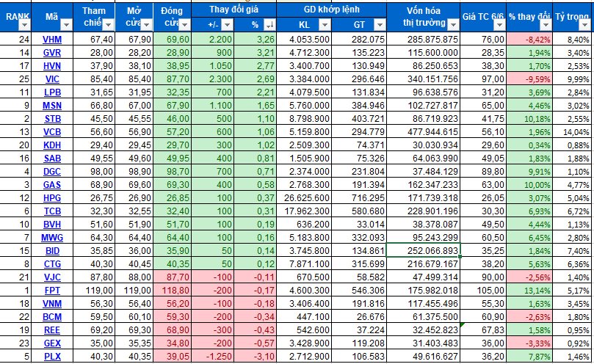This screenshot has height=364, width=594.
Task: Open the VNM stock link
Action: (x=52, y=304)
